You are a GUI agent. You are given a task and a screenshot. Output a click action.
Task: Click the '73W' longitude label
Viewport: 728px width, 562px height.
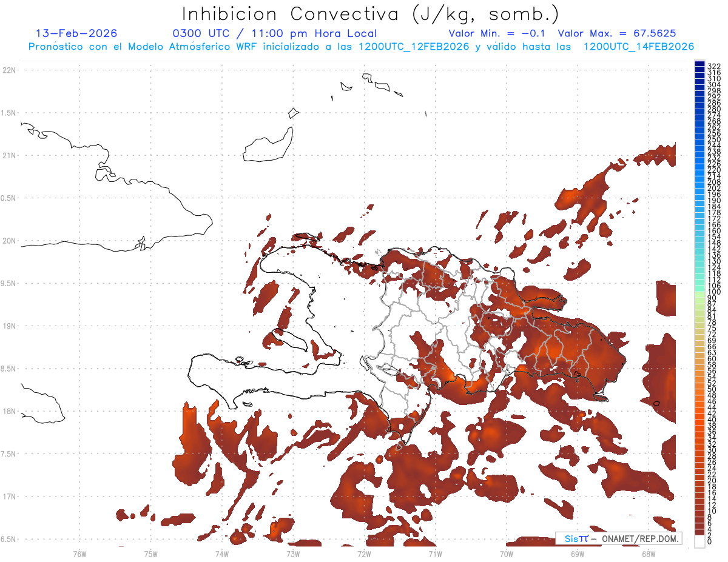(293, 554)
